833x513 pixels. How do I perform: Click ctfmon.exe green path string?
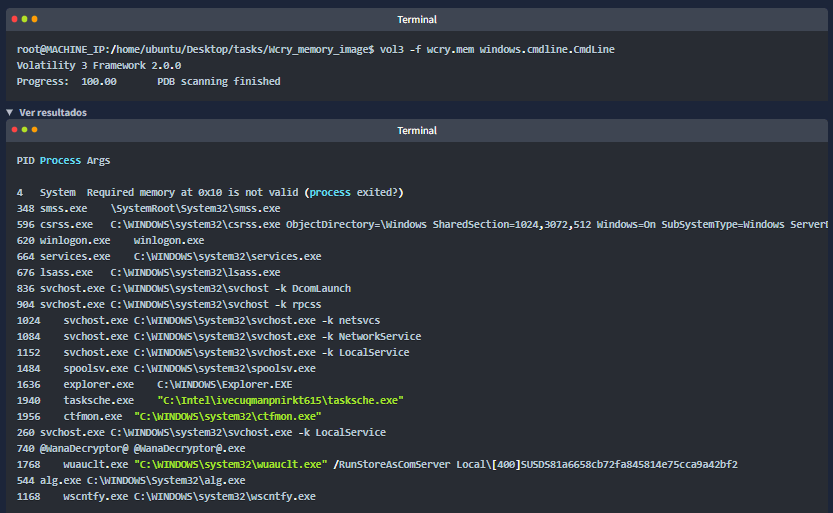(228, 416)
